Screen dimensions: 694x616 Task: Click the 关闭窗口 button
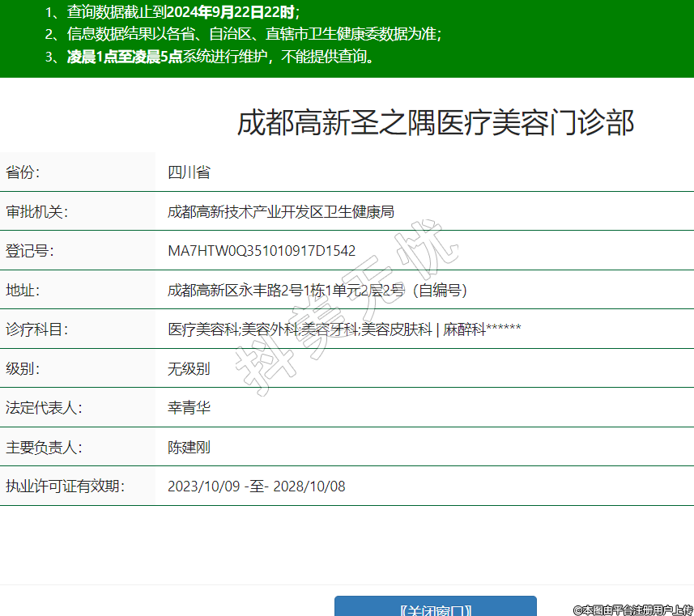point(435,607)
